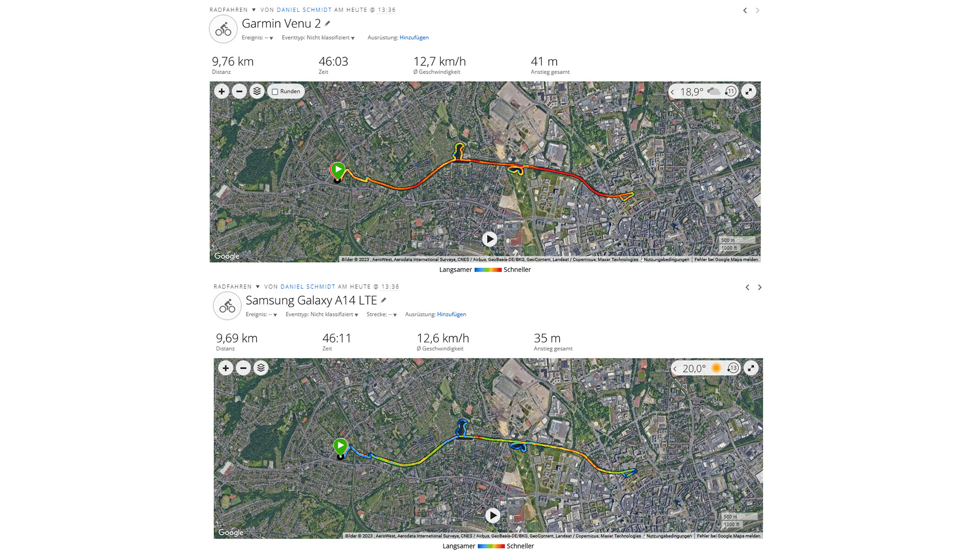This screenshot has width=980, height=551.
Task: Edit the Samsung Galaxy A14 LTE title
Action: click(x=384, y=300)
